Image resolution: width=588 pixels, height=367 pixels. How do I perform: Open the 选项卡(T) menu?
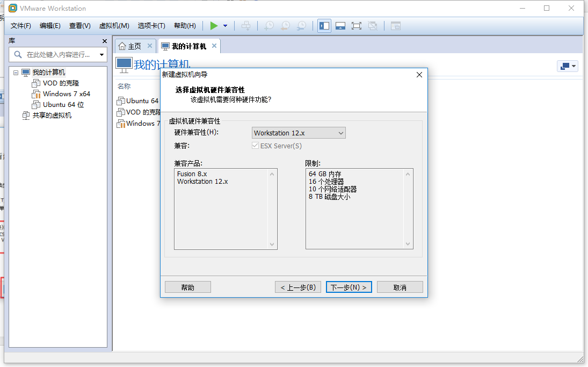point(151,25)
